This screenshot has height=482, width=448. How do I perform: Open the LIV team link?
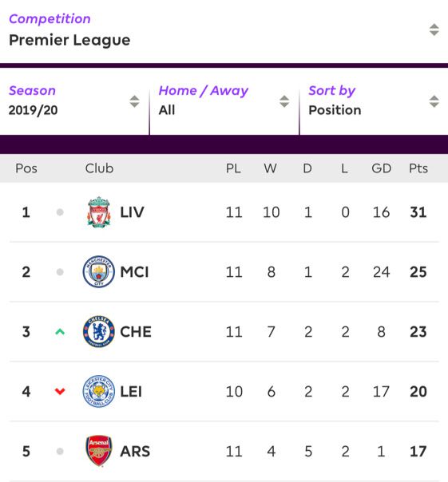point(132,212)
